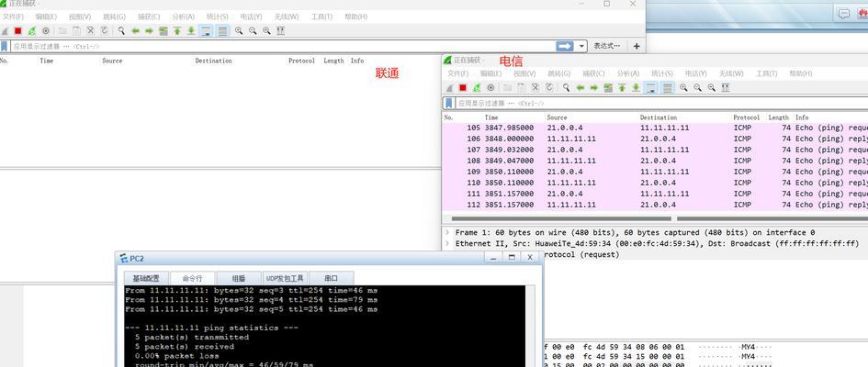The image size is (868, 367).
Task: Jump to first packet in empty Wireshark window
Action: point(177,31)
